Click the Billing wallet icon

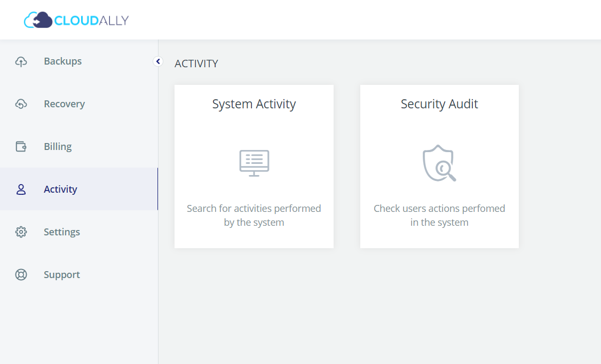coord(21,146)
